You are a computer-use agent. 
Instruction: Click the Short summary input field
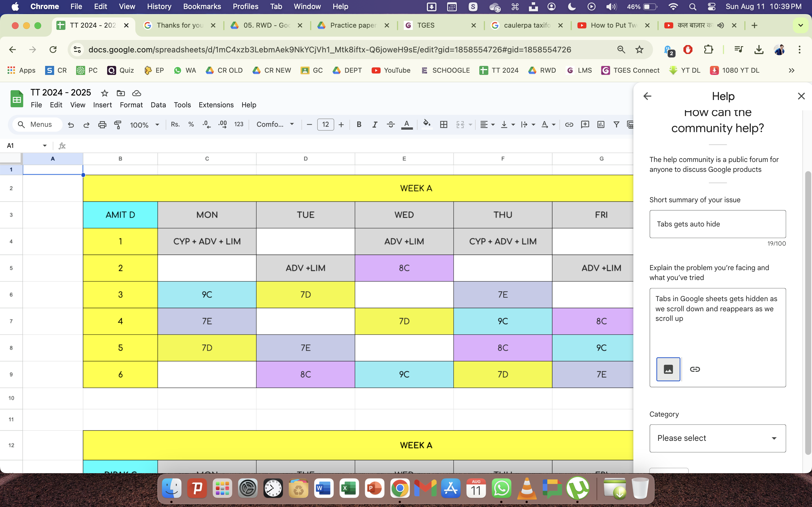pos(717,224)
